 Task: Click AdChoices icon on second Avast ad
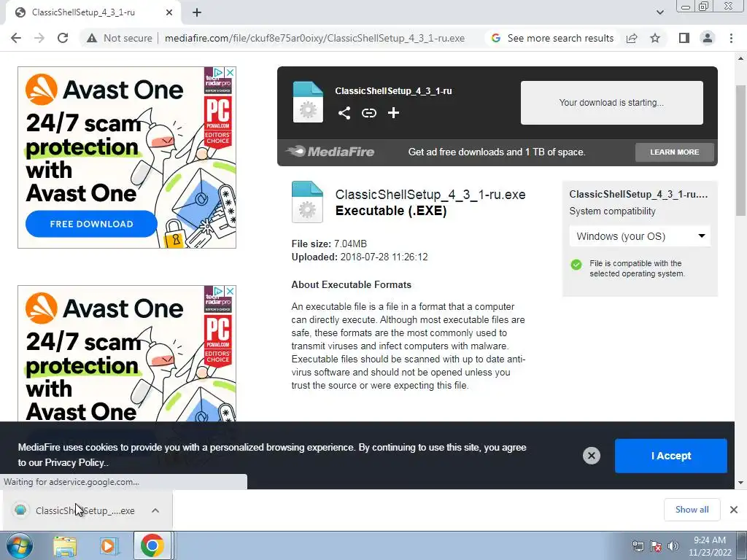pyautogui.click(x=217, y=291)
